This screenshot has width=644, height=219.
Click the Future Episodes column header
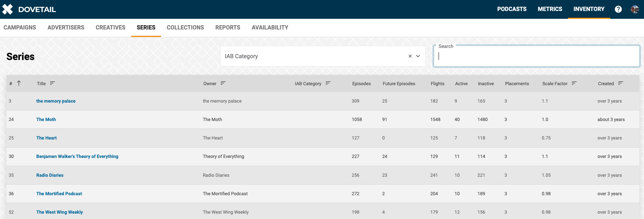[x=399, y=84]
